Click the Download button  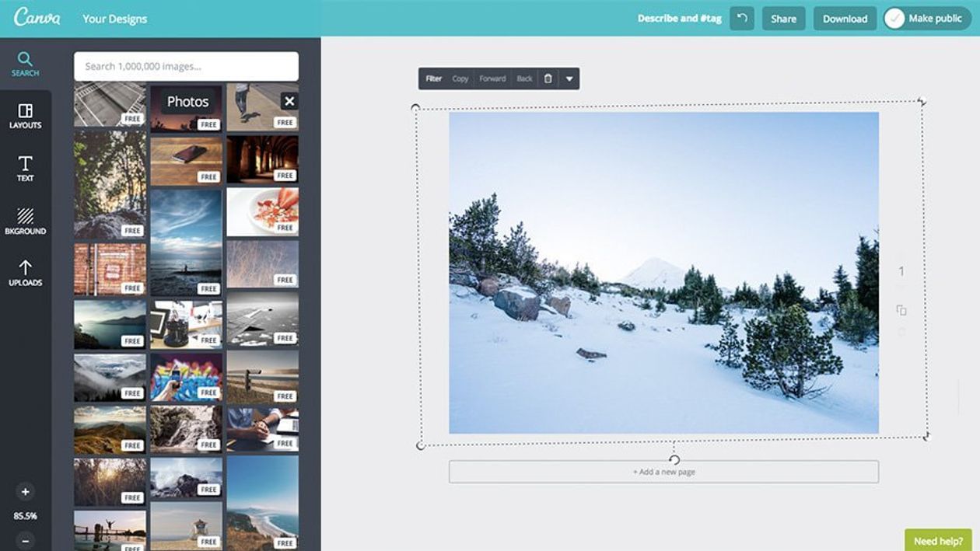(845, 19)
